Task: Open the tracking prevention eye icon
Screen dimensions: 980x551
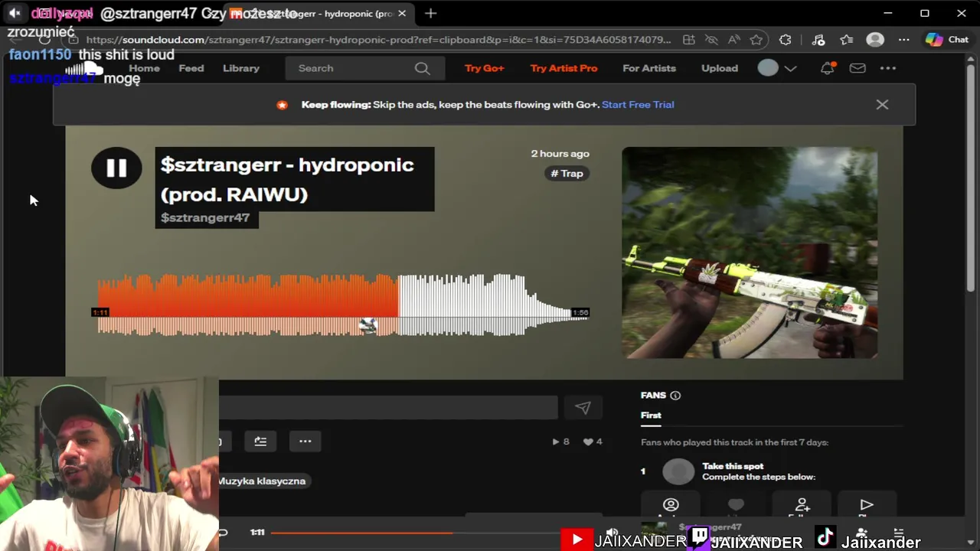Action: pyautogui.click(x=711, y=40)
